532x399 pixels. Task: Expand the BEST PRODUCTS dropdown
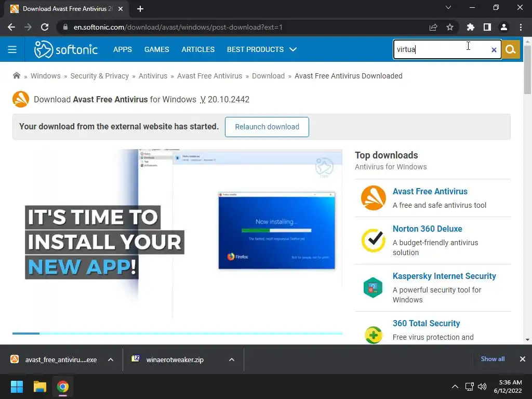(262, 49)
